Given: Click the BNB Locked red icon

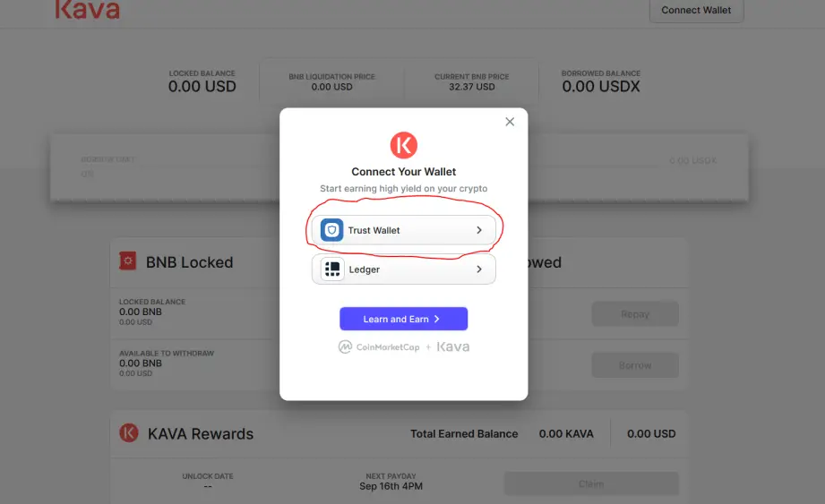Looking at the screenshot, I should click(128, 261).
